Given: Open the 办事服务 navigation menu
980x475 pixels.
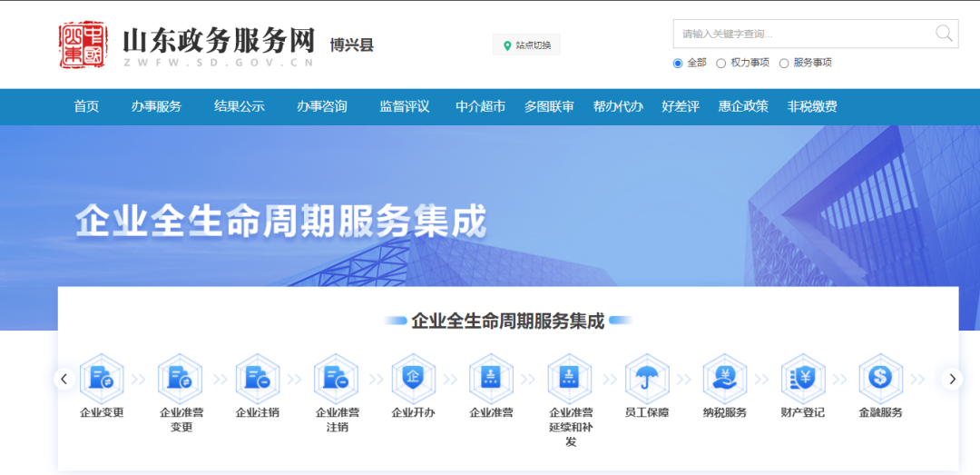Looking at the screenshot, I should point(156,106).
